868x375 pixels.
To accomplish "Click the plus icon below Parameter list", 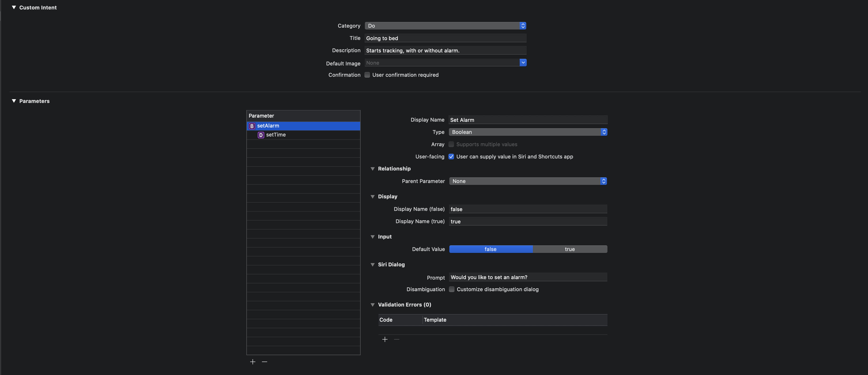I will point(253,362).
